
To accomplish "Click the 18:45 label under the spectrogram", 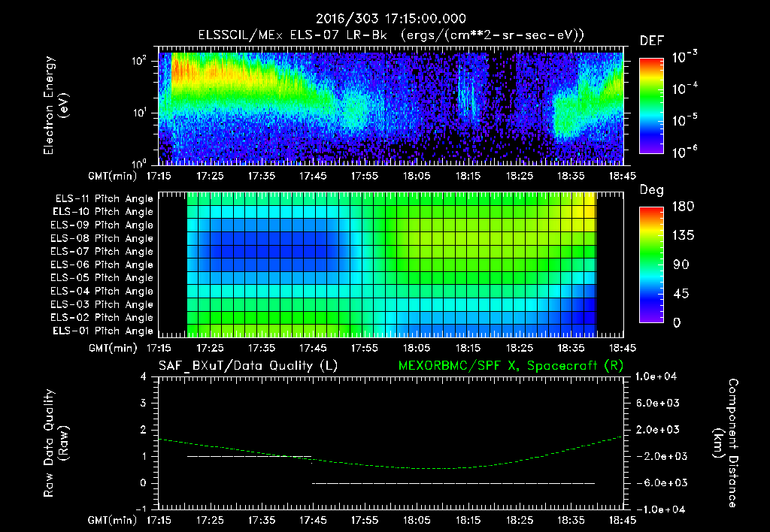I will click(623, 176).
